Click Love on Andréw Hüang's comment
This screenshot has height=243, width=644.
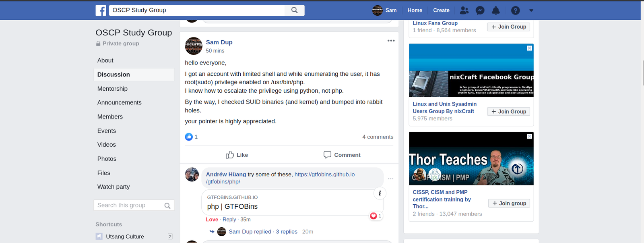tap(212, 220)
